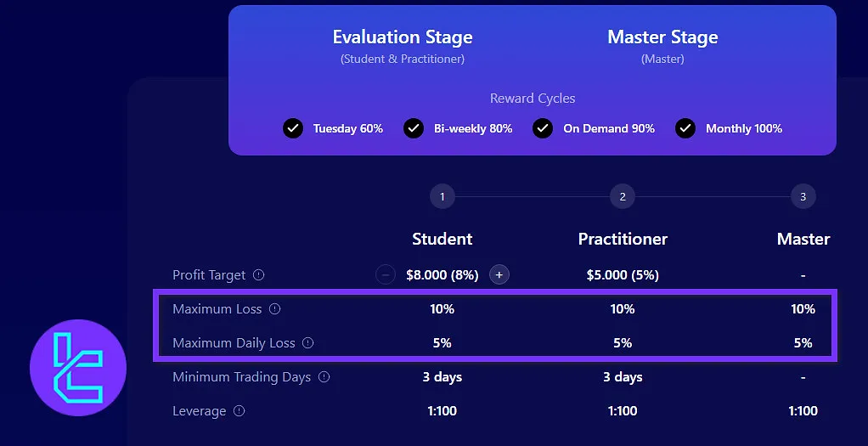Select the Bi-weekly 80% reward cycle checkmark
Viewport: 868px width, 446px height.
(x=414, y=128)
